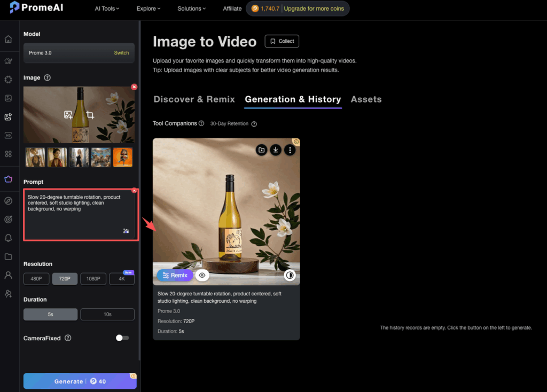Open the three-dot more options menu

[290, 150]
